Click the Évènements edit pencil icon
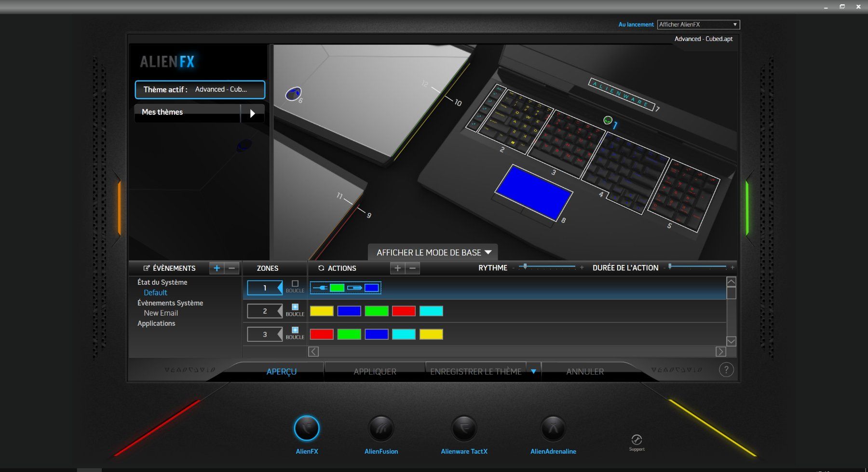 point(147,268)
